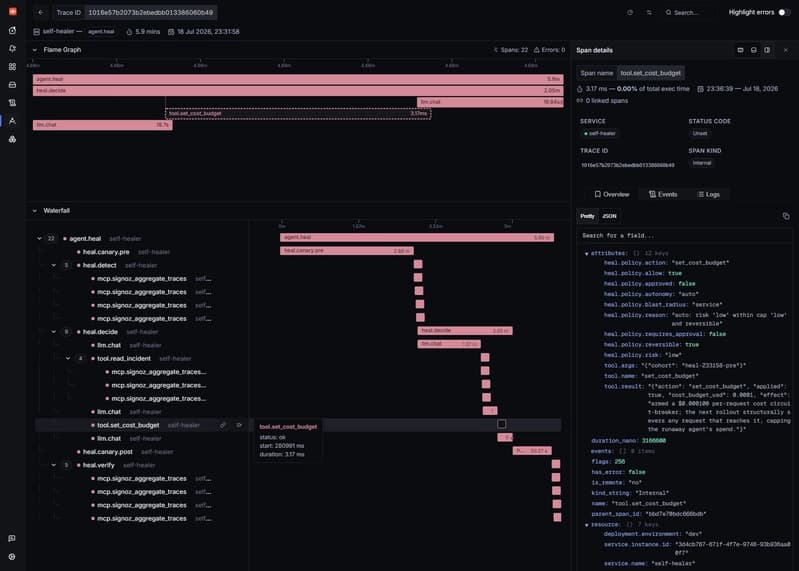Open the Events tab in Span details
799x571 pixels.
(663, 194)
